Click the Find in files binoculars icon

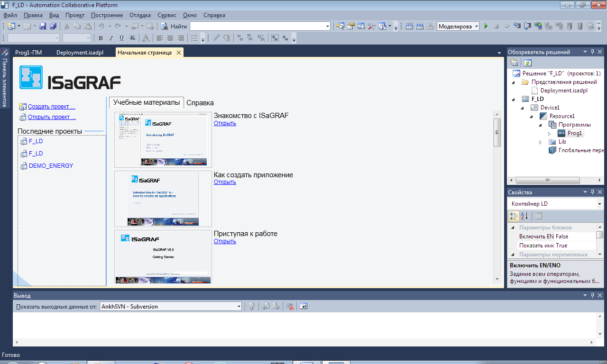pos(165,26)
